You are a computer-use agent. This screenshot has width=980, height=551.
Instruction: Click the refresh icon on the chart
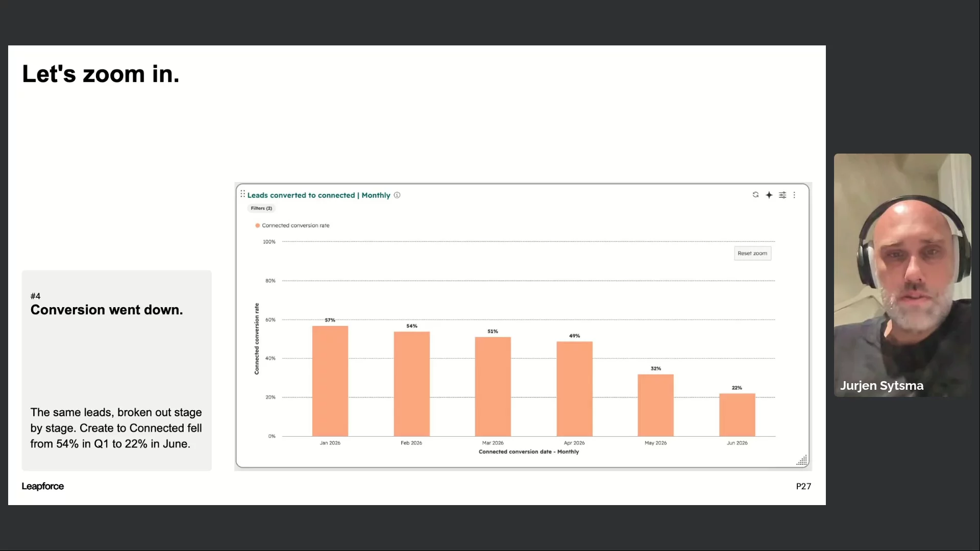point(755,195)
